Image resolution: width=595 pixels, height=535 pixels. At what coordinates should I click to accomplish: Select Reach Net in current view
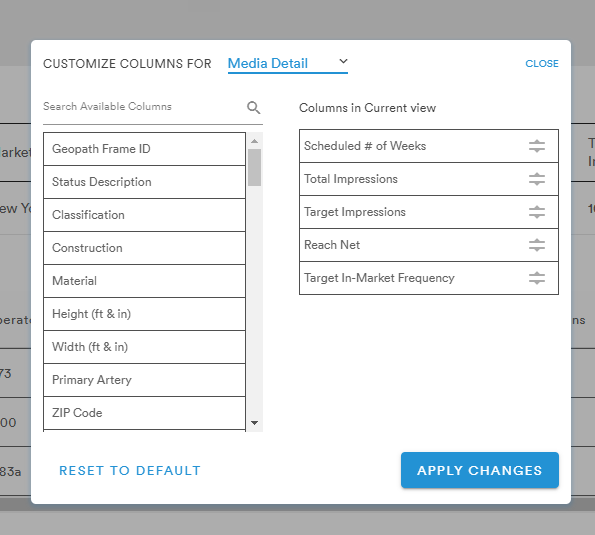[x=429, y=245]
